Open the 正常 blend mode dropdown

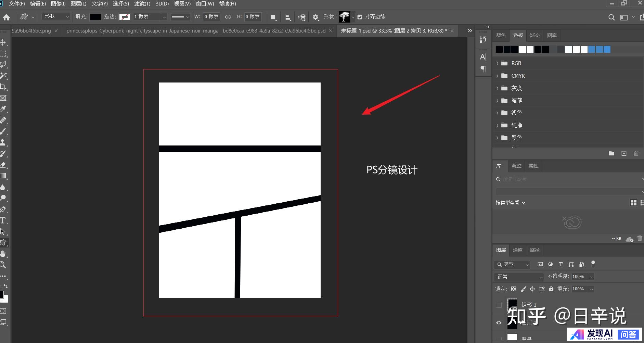pyautogui.click(x=519, y=277)
